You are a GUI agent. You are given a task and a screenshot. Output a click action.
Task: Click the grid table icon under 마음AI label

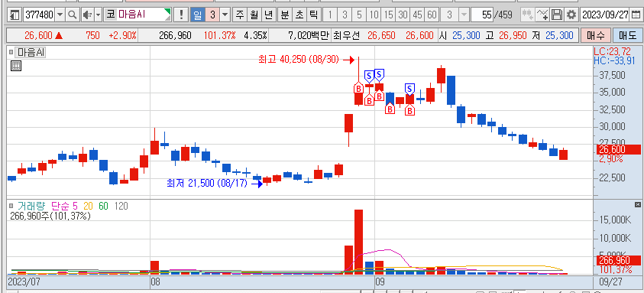click(15, 66)
